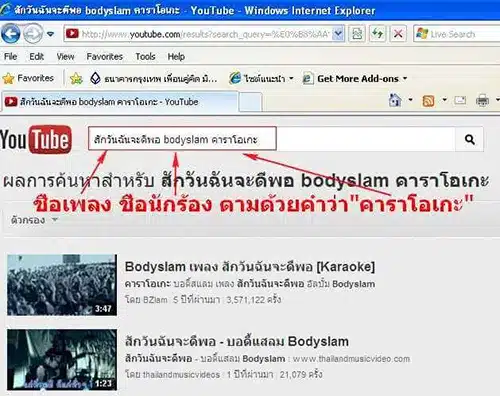The width and height of the screenshot is (500, 396).
Task: Open the recent pages dropdown next to Forward
Action: coord(51,34)
